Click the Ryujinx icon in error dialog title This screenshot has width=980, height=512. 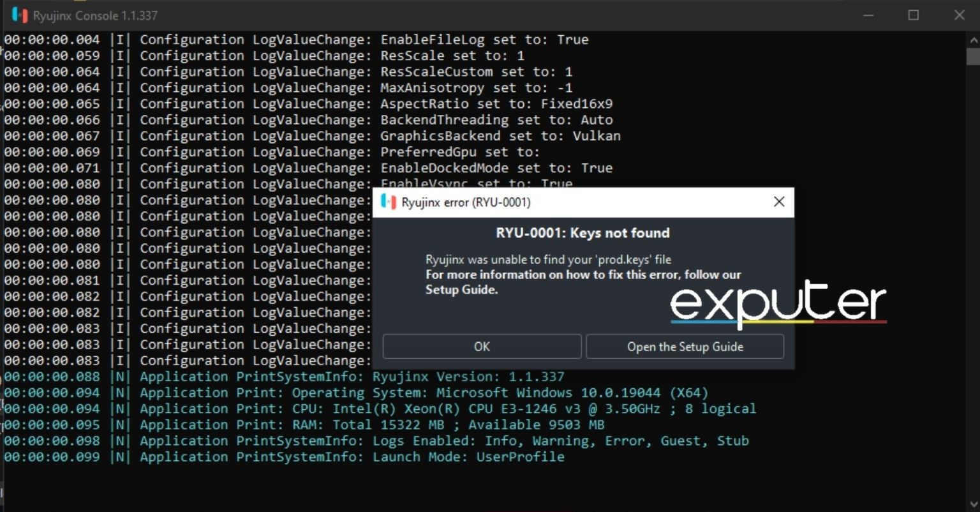388,202
